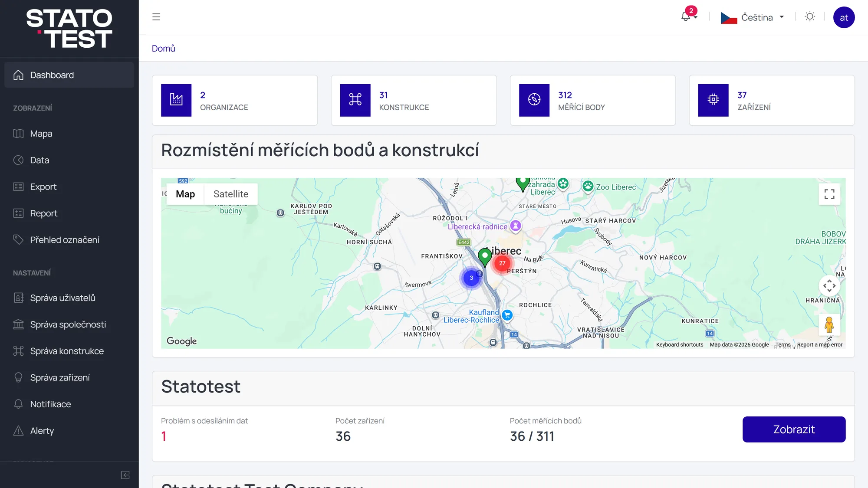The height and width of the screenshot is (488, 868).
Task: Open Notifikace in the sidebar
Action: tap(69, 404)
